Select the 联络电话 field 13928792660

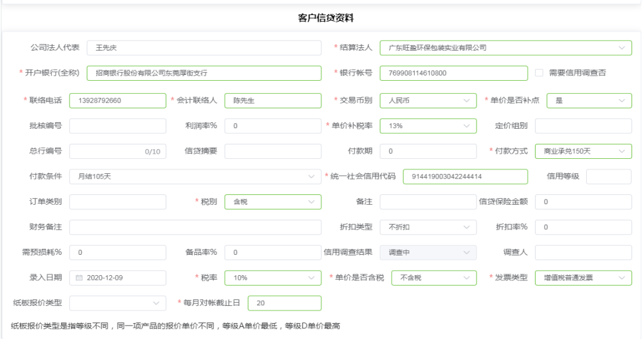[118, 100]
